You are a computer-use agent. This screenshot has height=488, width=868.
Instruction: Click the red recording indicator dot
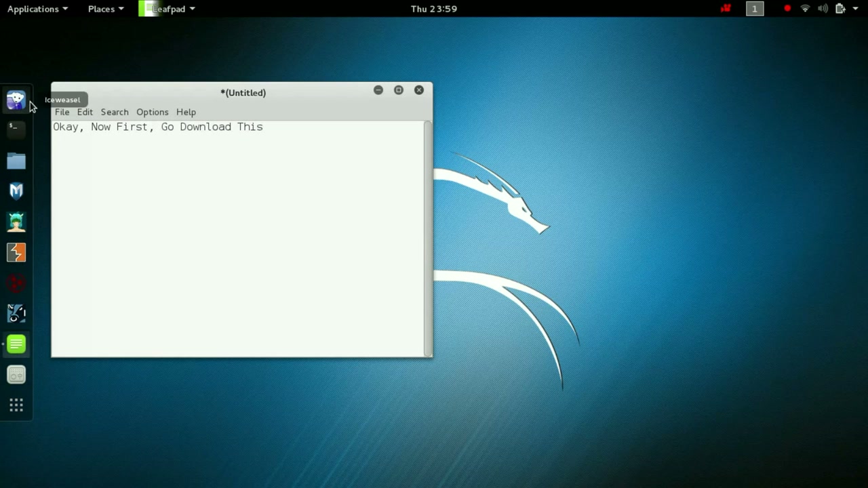787,9
